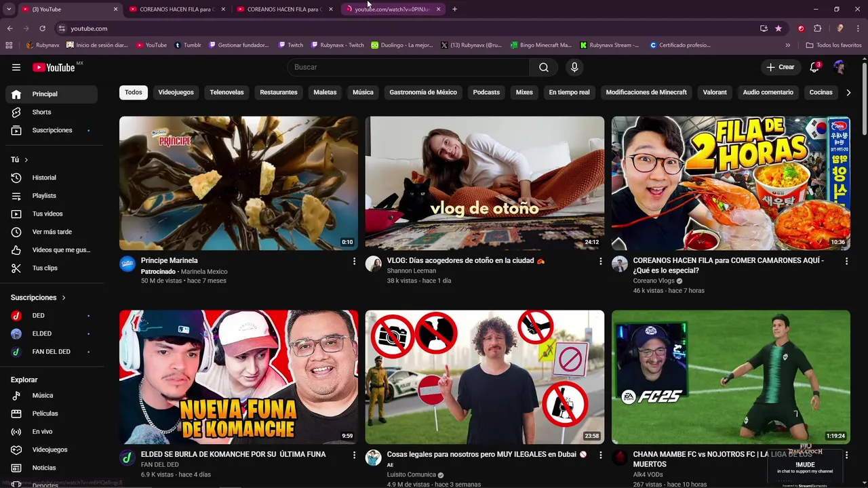This screenshot has width=868, height=488.
Task: Open the Luisito Comunica channel link
Action: tap(411, 475)
